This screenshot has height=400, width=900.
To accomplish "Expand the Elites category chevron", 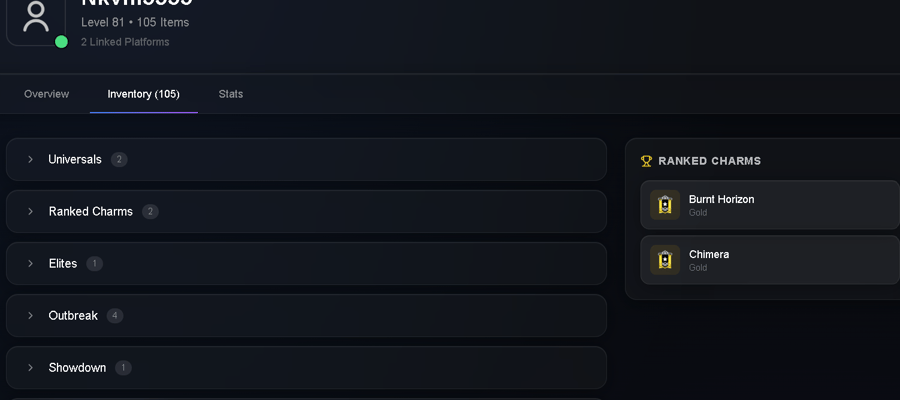I will [30, 263].
